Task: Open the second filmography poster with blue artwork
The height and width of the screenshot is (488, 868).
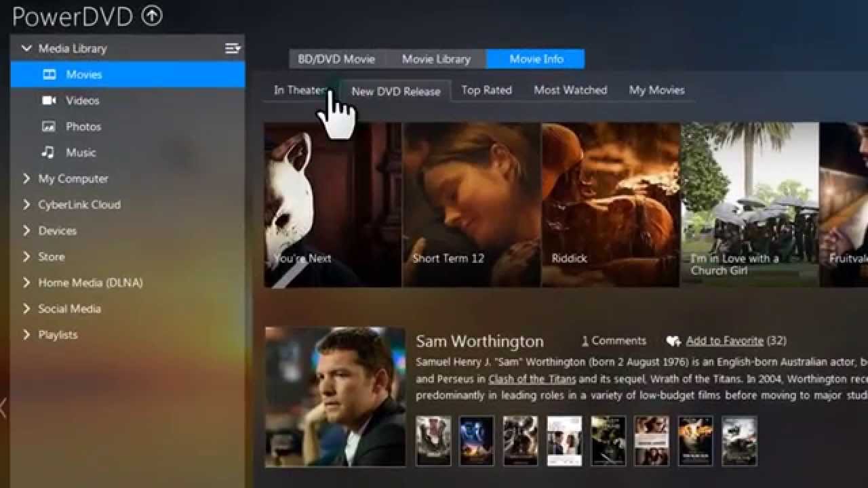Action: pos(477,441)
